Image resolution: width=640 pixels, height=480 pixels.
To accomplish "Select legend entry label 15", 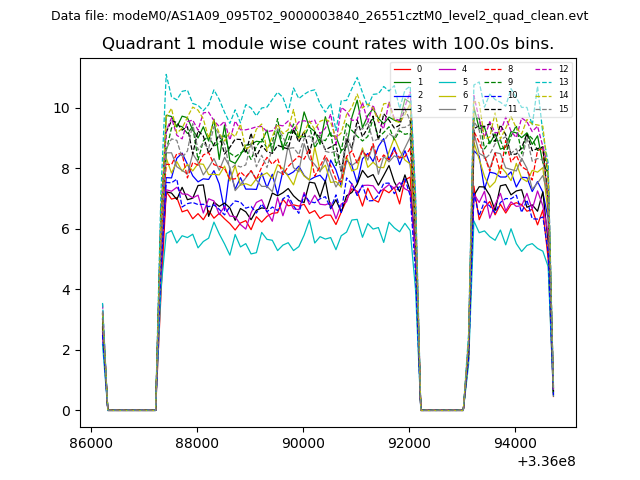I will 563,108.
